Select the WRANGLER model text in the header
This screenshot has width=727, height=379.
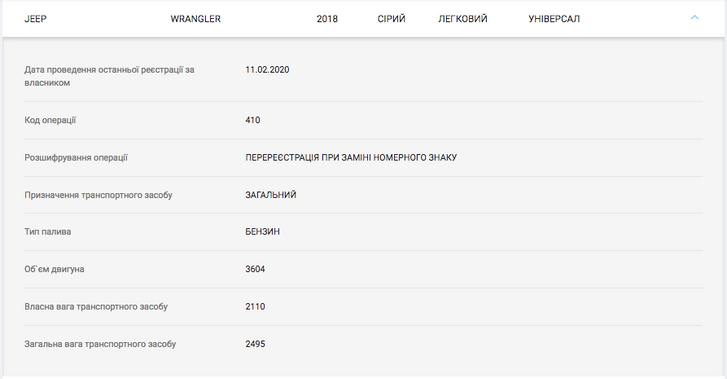click(x=196, y=19)
